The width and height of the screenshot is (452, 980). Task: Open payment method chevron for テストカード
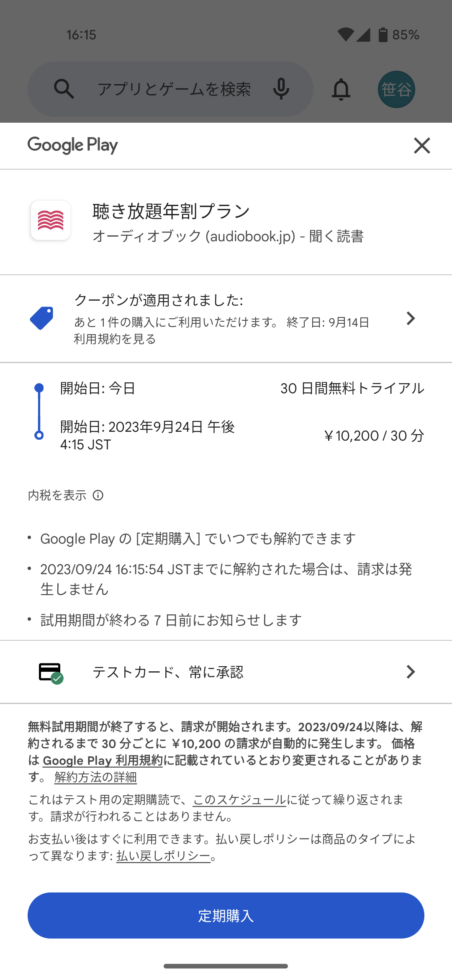click(411, 672)
